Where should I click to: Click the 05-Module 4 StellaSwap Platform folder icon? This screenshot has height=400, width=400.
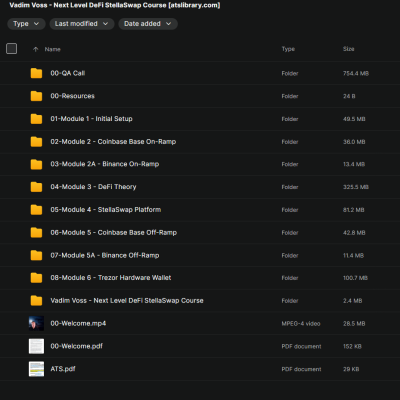click(36, 210)
